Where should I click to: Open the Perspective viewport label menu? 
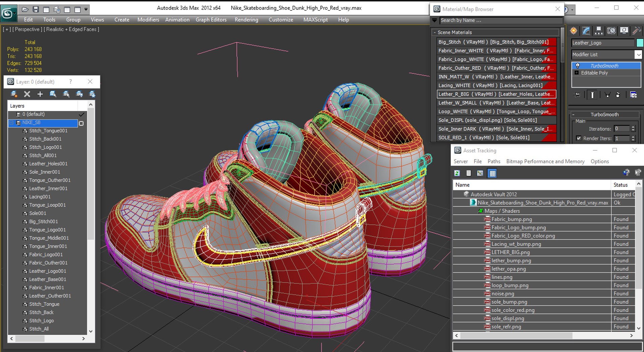click(x=28, y=30)
